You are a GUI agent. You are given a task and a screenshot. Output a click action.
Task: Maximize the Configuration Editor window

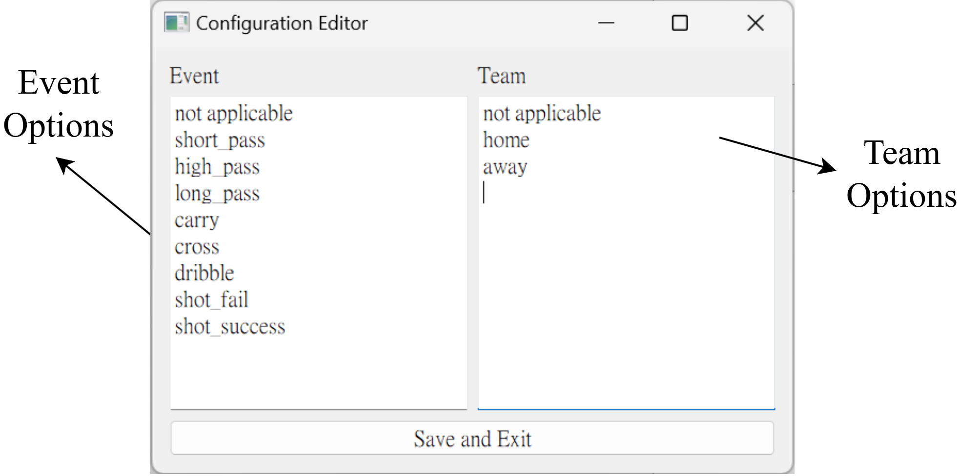click(679, 23)
